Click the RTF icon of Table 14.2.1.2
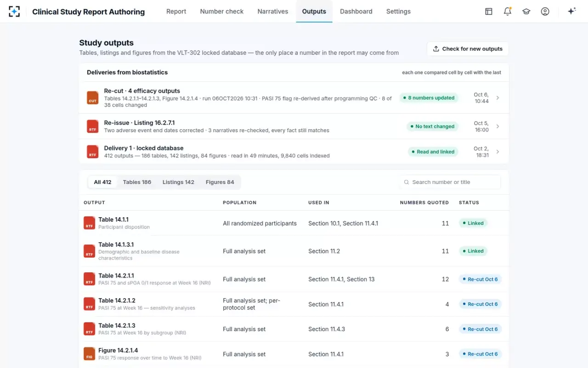The height and width of the screenshot is (368, 588). click(89, 304)
